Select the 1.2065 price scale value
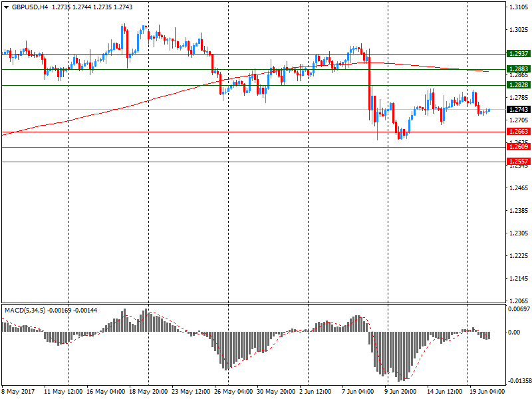532x399 pixels. (x=519, y=301)
